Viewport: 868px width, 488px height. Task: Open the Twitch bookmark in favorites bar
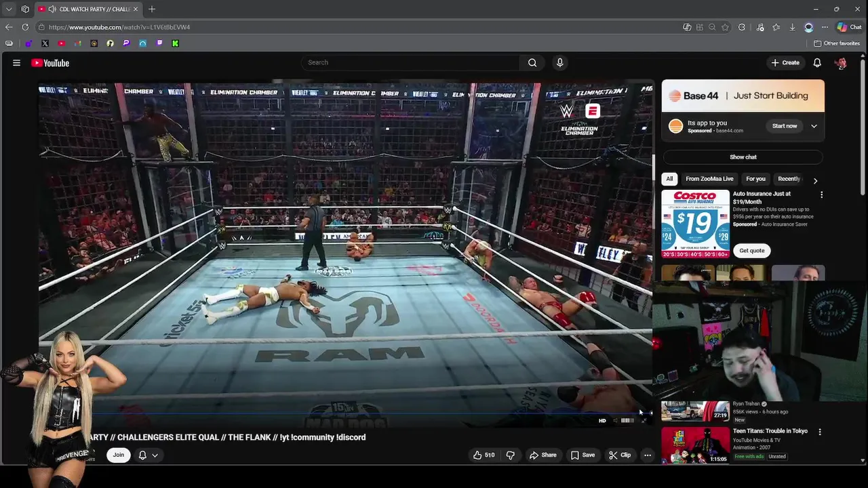click(x=159, y=43)
